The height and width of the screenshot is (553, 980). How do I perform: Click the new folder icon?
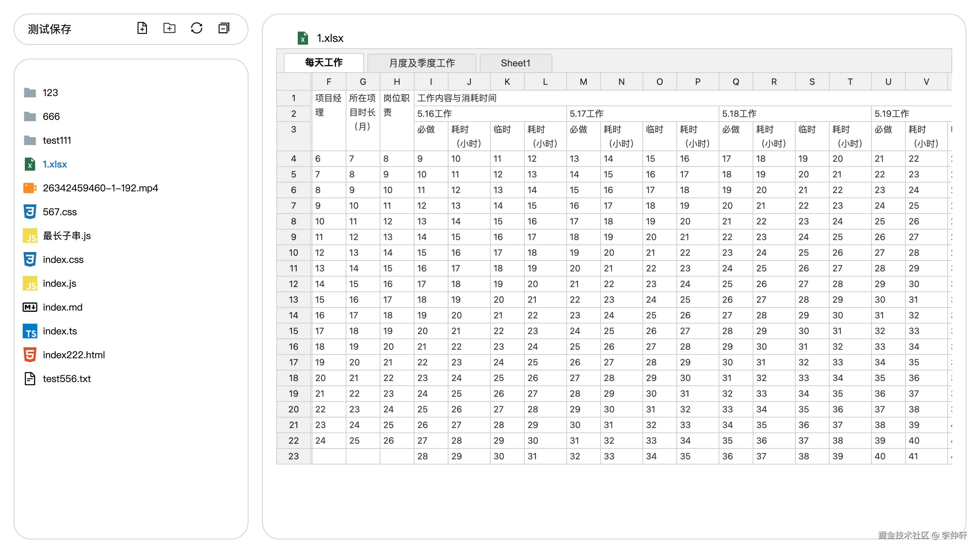click(x=169, y=28)
